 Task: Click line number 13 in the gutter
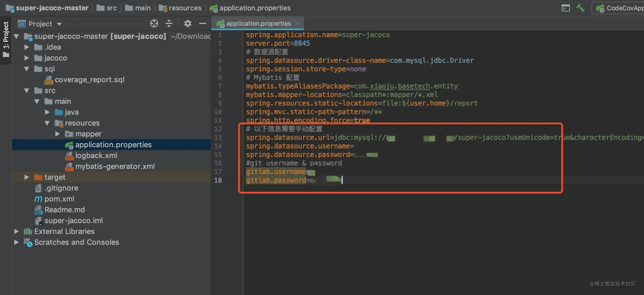pyautogui.click(x=218, y=138)
